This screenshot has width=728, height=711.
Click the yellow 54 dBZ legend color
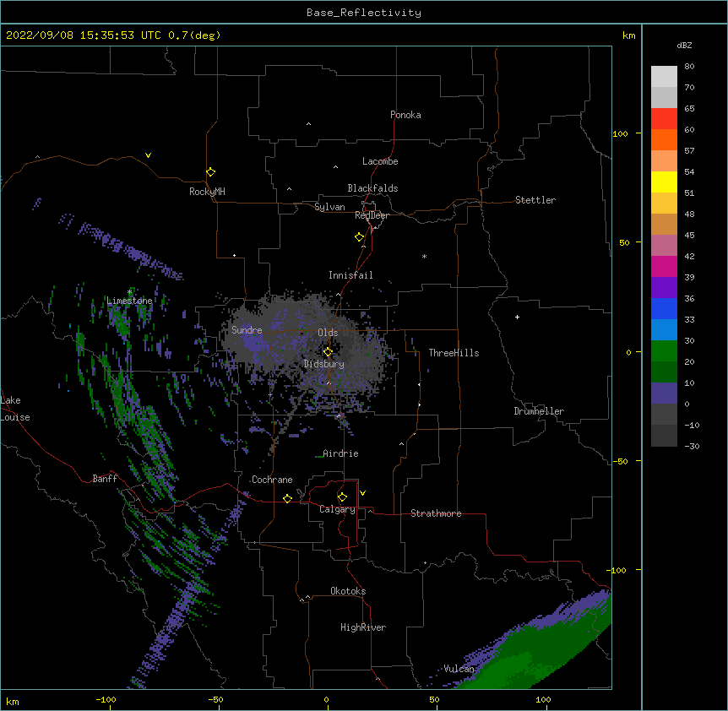664,182
